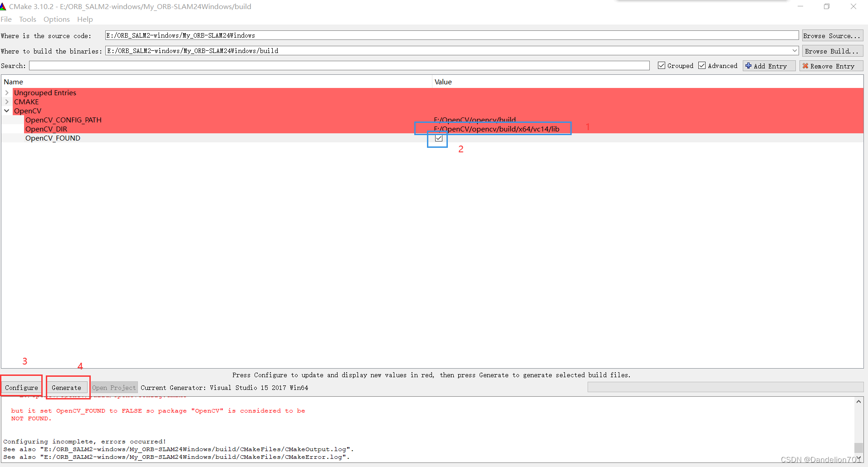Collapse the OpenCV group

7,111
